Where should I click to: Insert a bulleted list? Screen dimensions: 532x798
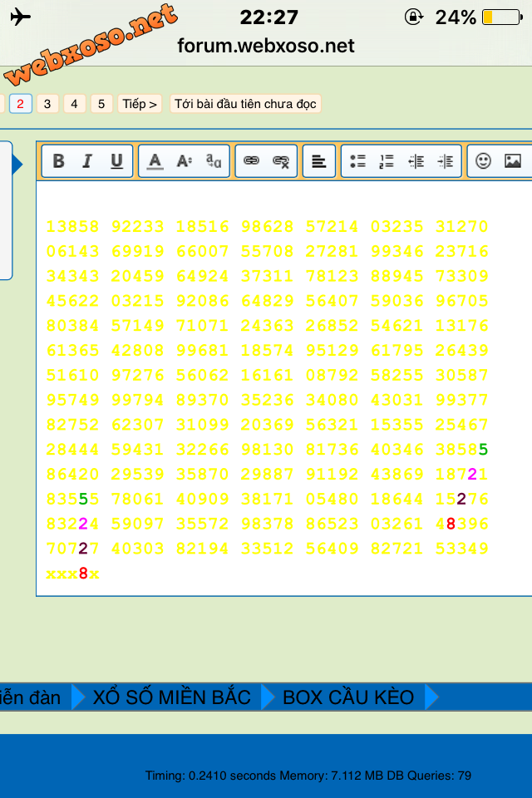[357, 161]
